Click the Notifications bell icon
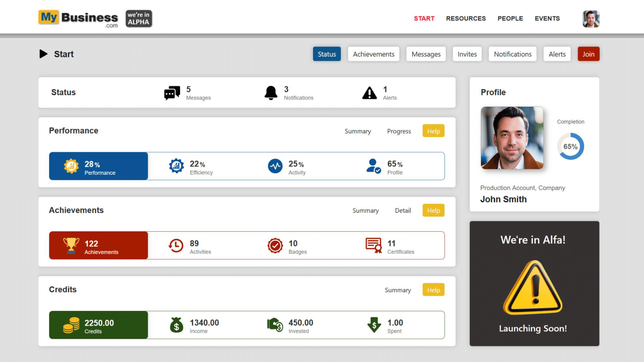 271,93
